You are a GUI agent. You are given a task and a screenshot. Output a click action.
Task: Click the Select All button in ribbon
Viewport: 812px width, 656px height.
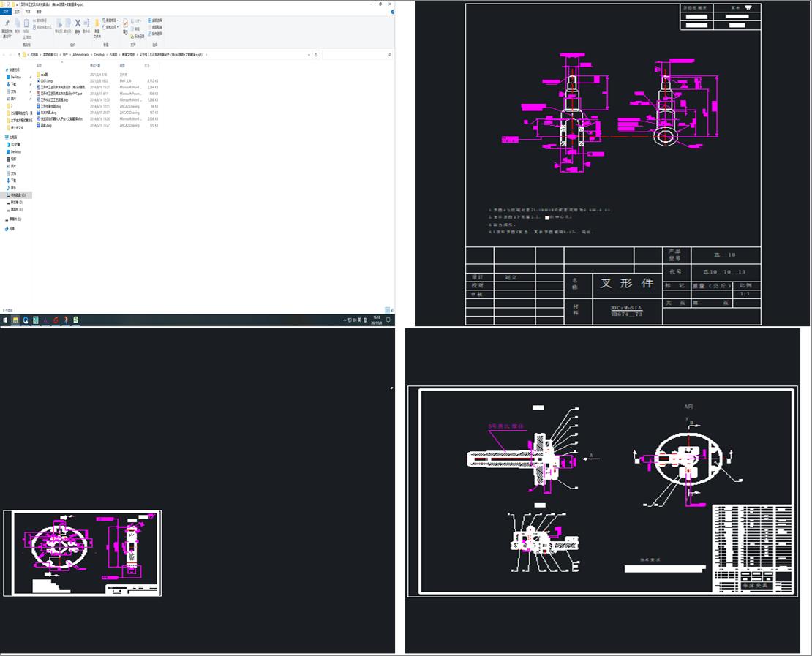coord(155,20)
